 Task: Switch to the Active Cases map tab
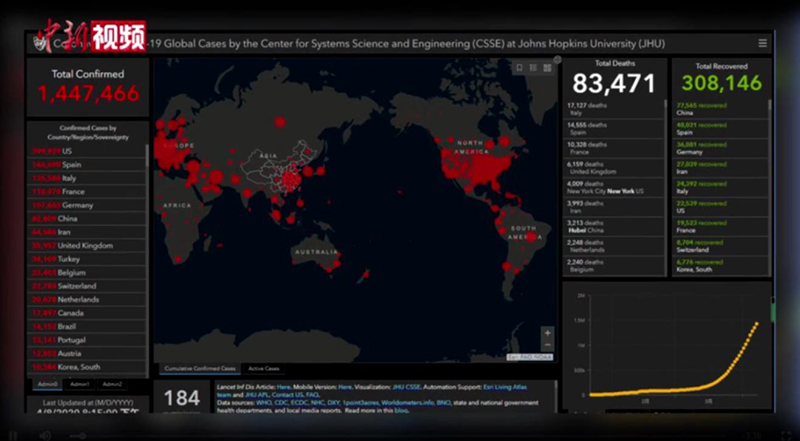(264, 369)
